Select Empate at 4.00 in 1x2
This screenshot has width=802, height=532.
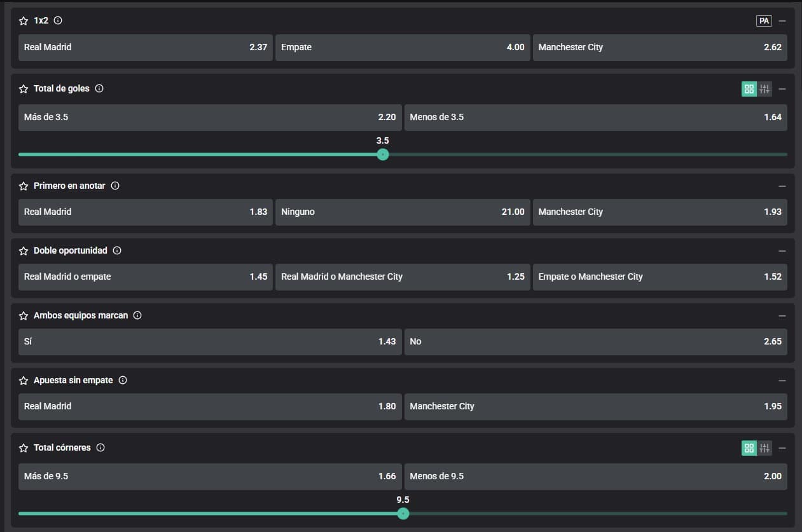tap(402, 48)
